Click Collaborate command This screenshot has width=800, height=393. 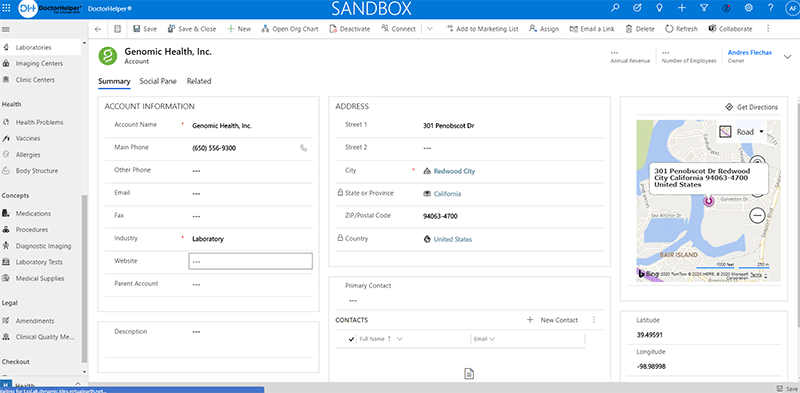pos(730,29)
